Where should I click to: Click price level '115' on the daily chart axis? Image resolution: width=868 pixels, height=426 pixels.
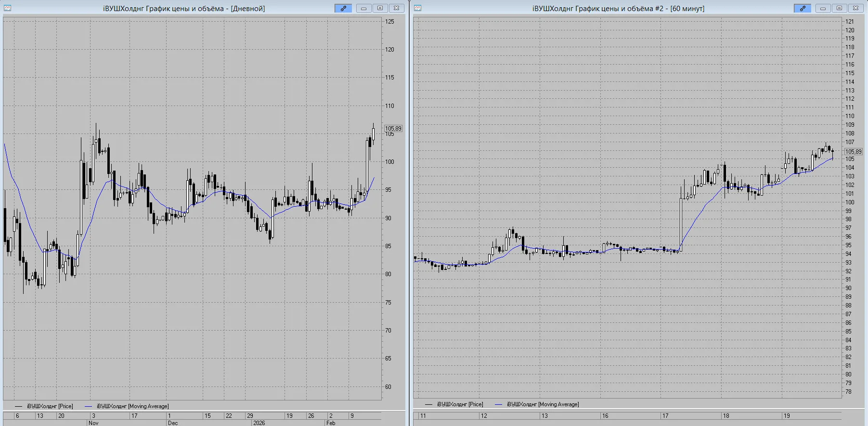389,78
